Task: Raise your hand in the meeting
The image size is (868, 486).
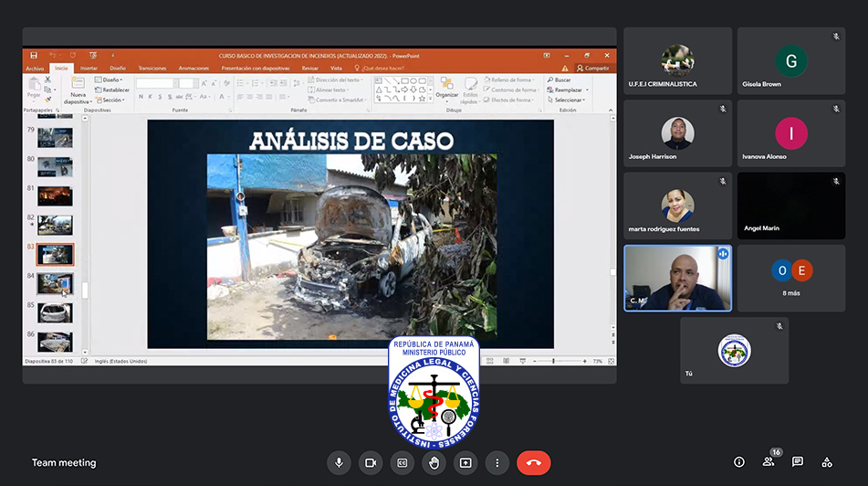Action: (x=434, y=463)
